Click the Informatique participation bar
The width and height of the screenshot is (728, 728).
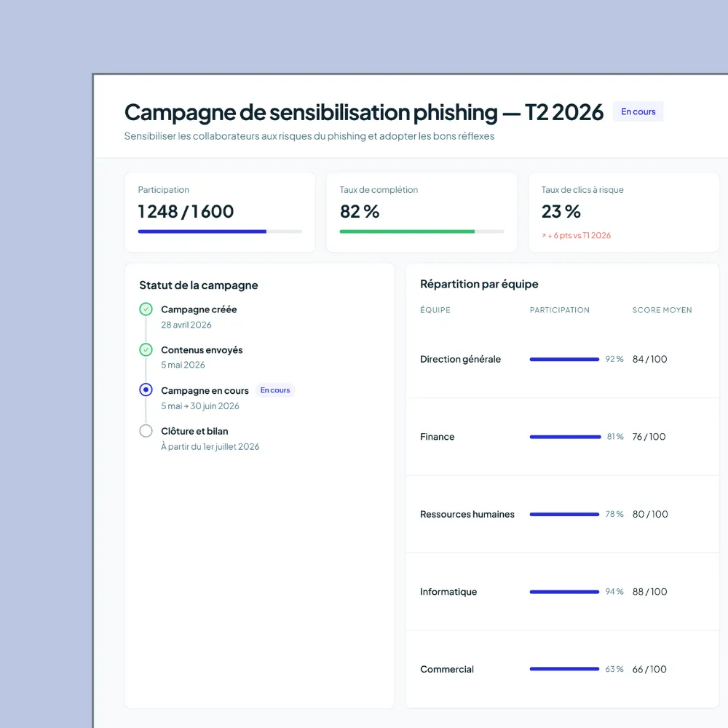[x=565, y=592]
